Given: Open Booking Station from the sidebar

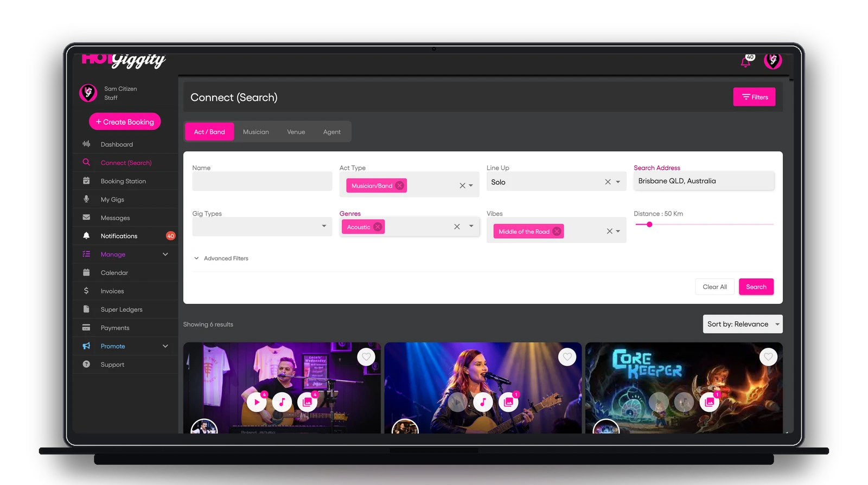Looking at the screenshot, I should click(x=125, y=181).
